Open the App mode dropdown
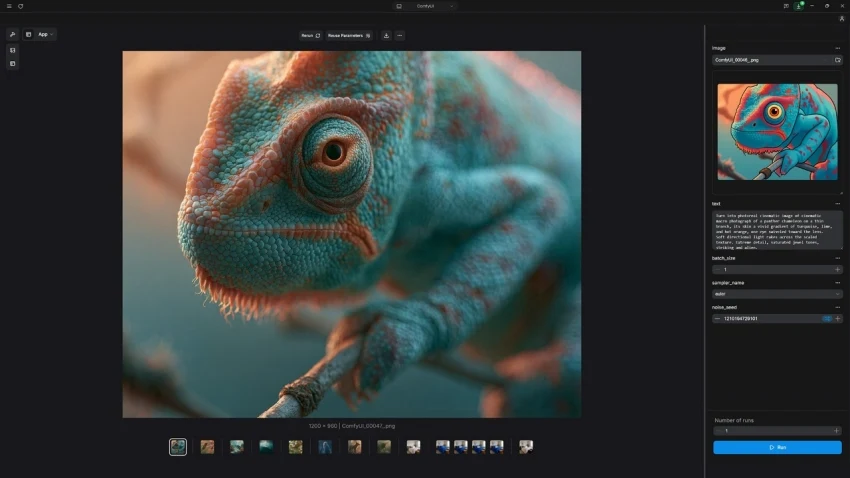 [46, 34]
